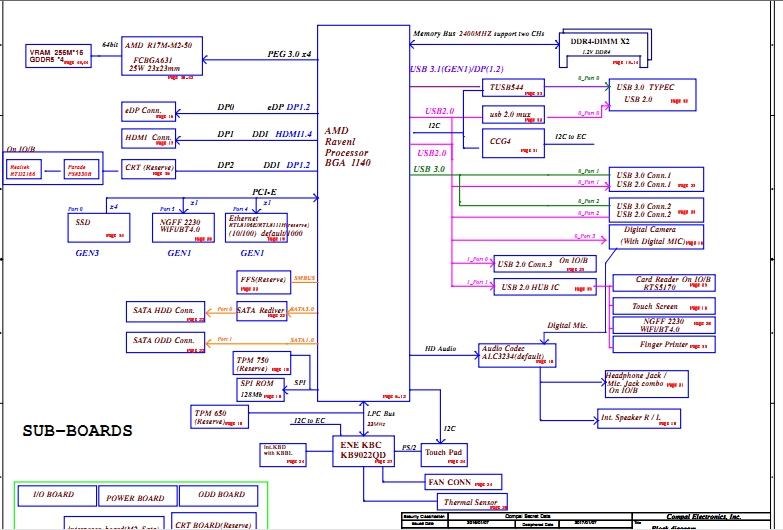Click the usb 2.0 mux block
Screen dimensions: 783x530
pos(513,114)
